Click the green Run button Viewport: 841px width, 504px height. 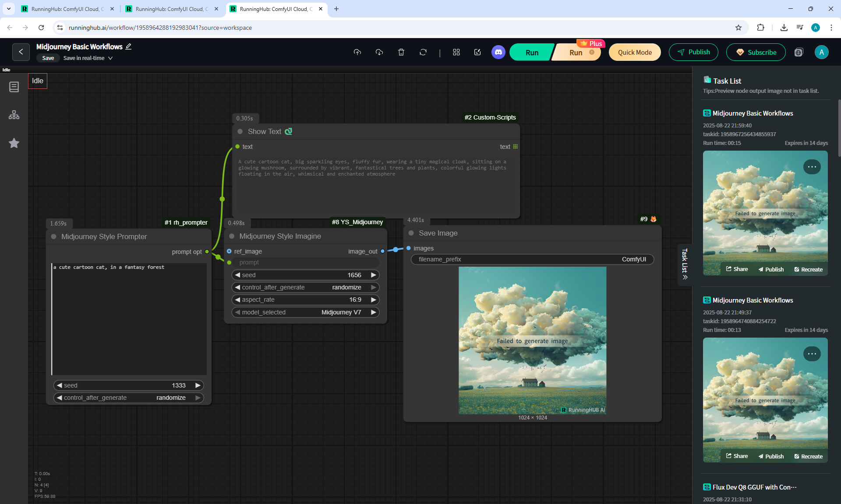pos(531,52)
